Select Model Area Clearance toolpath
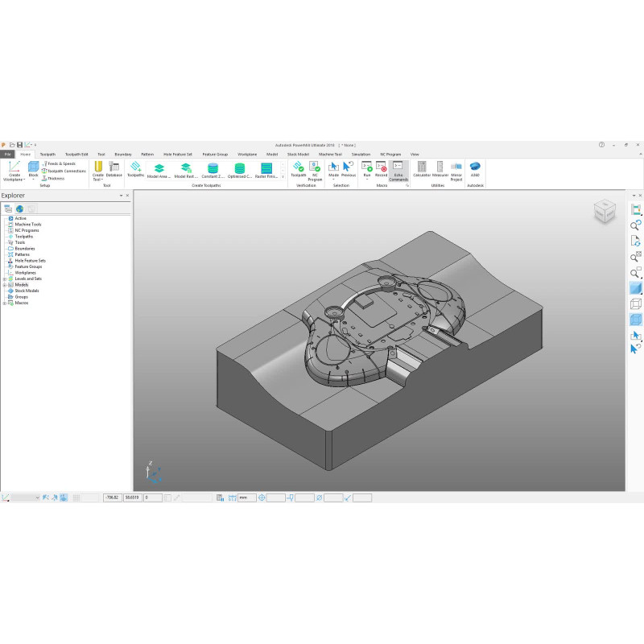The width and height of the screenshot is (644, 644). tap(159, 169)
